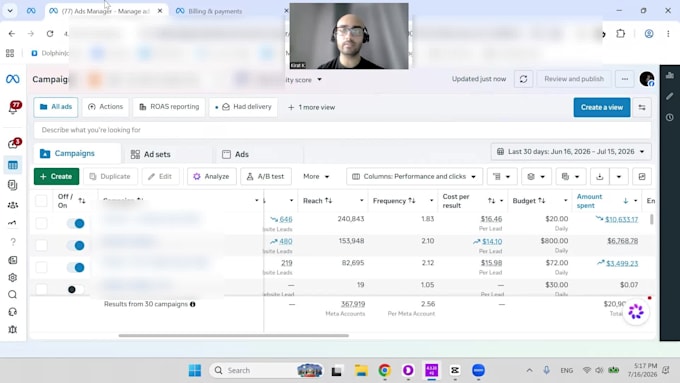
Task: Sort by the Amount spent column header
Action: pyautogui.click(x=589, y=201)
